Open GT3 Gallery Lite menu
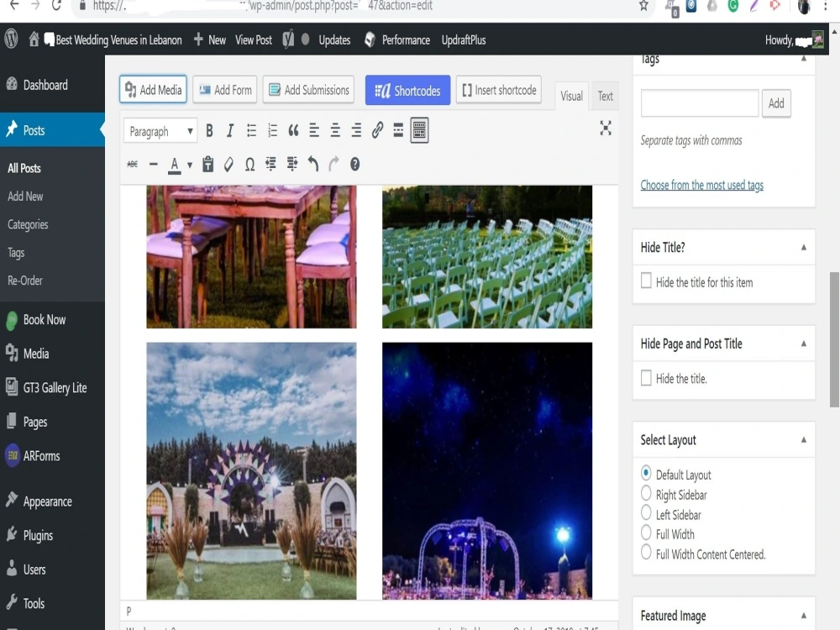This screenshot has height=630, width=840. point(52,387)
